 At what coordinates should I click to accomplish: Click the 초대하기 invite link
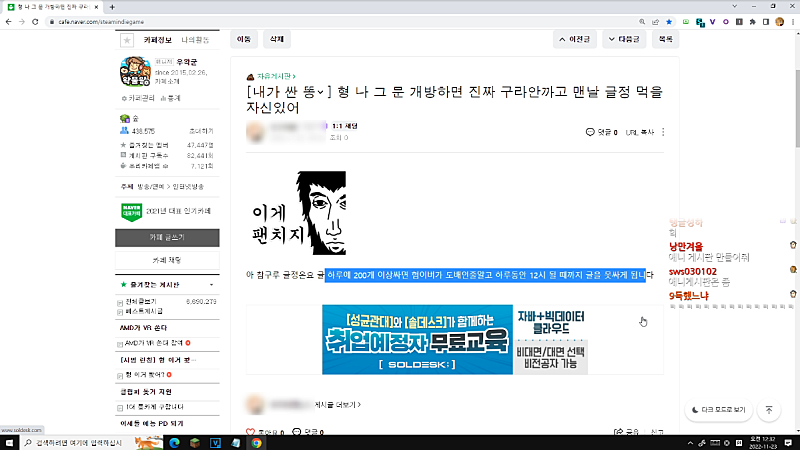(201, 131)
